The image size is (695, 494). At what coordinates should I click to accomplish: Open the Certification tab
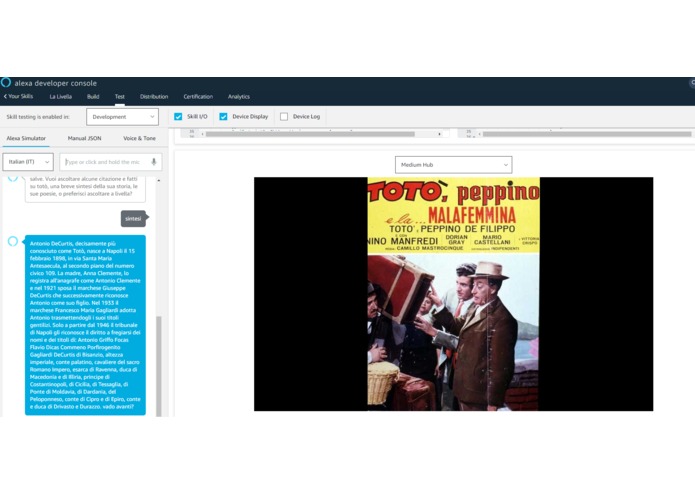(x=198, y=97)
